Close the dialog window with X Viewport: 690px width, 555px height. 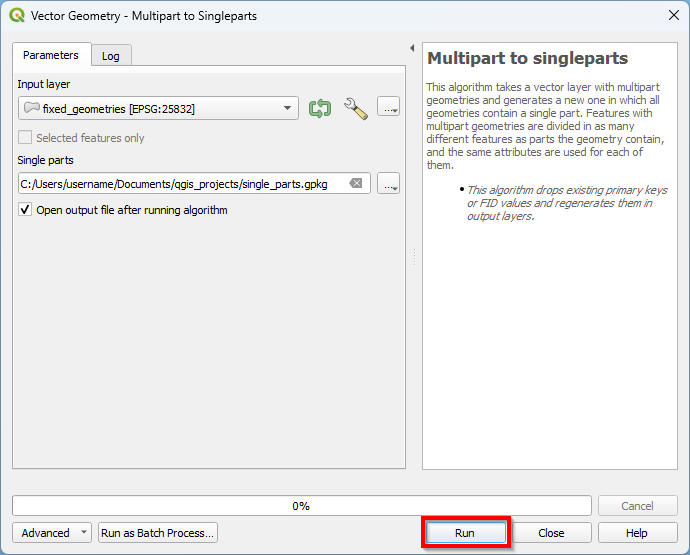(672, 16)
